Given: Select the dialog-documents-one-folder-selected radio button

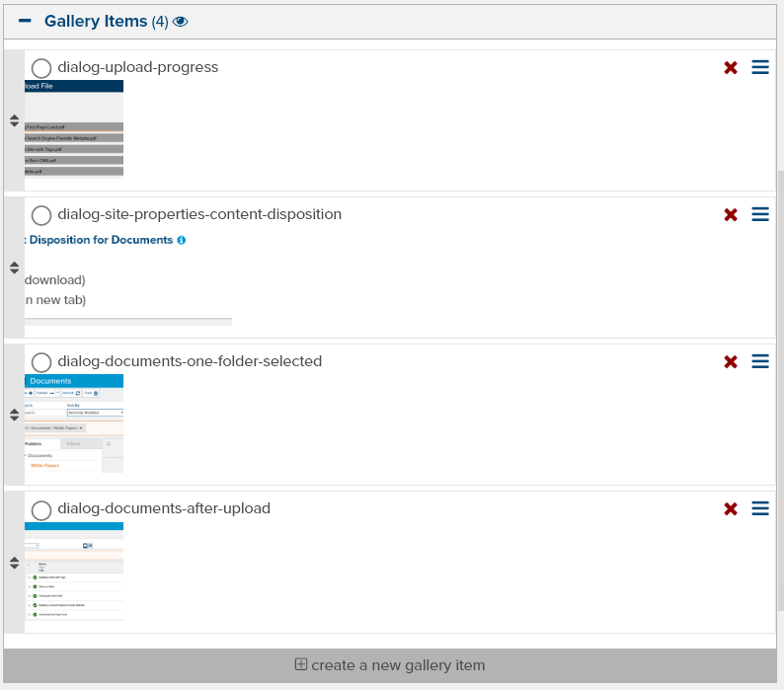Looking at the screenshot, I should 41,362.
